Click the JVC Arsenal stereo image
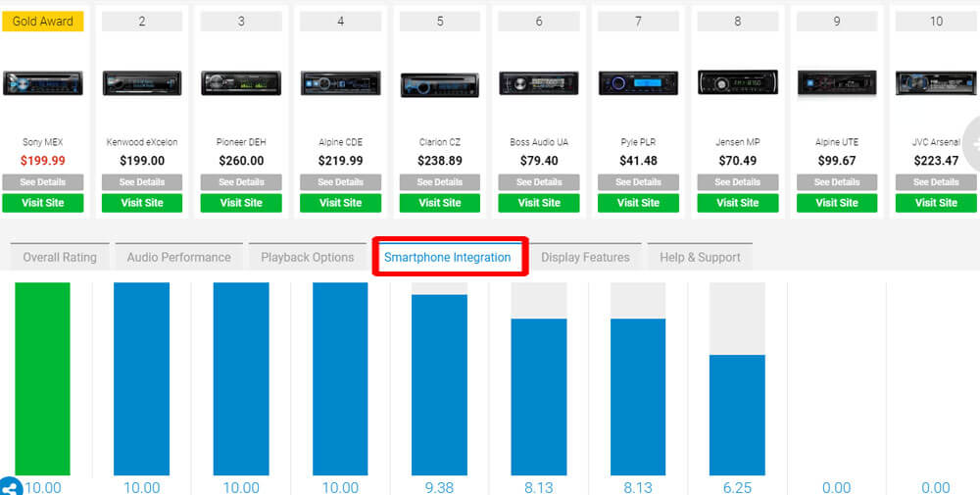This screenshot has width=980, height=495. click(x=936, y=83)
